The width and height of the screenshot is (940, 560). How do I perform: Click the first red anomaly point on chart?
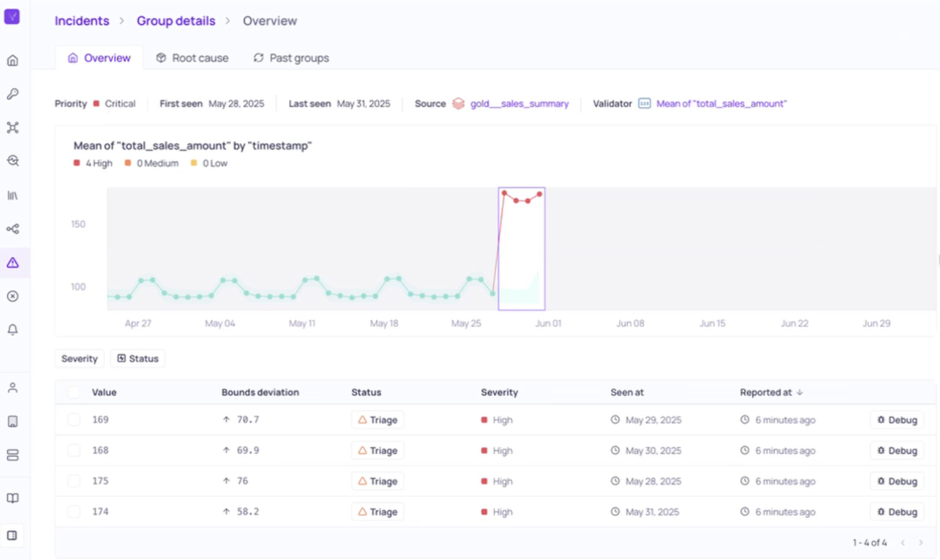pyautogui.click(x=504, y=193)
